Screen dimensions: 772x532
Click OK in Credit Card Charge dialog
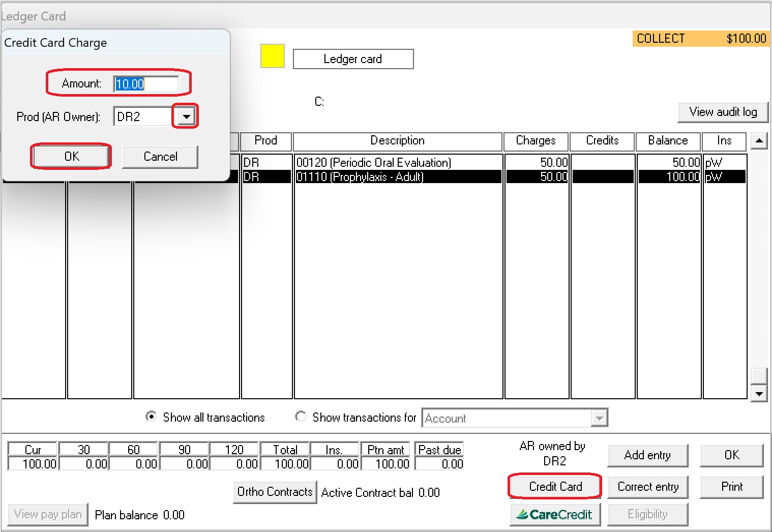tap(71, 156)
